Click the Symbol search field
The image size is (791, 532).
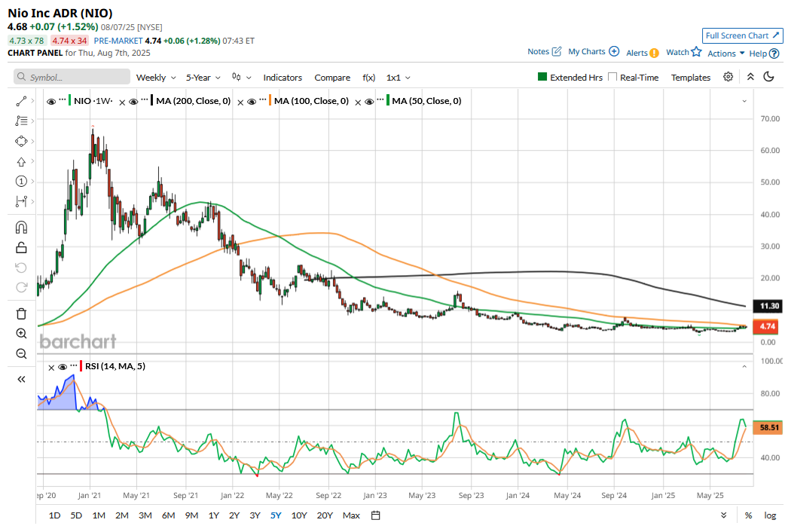pyautogui.click(x=72, y=77)
